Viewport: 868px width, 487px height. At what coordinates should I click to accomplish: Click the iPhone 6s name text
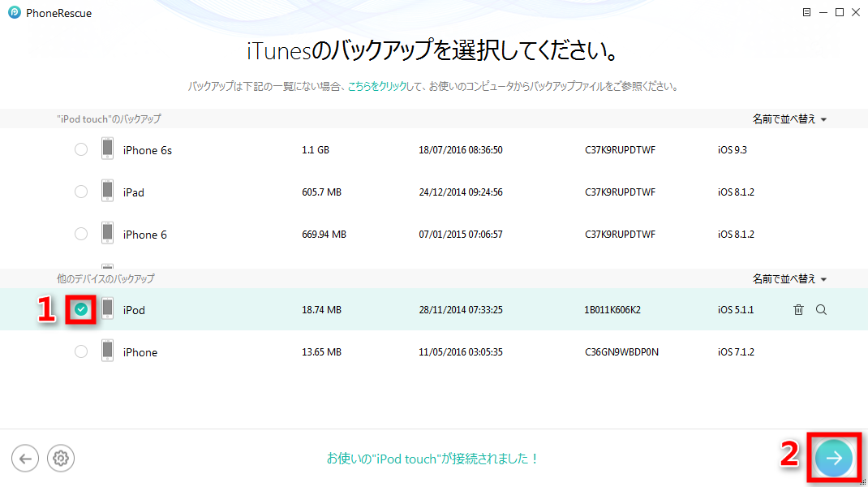148,150
